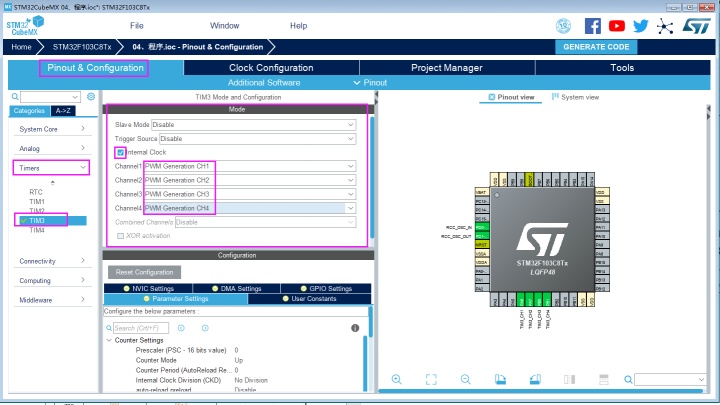
Task: Switch to the Clock Configuration tab
Action: coord(271,68)
